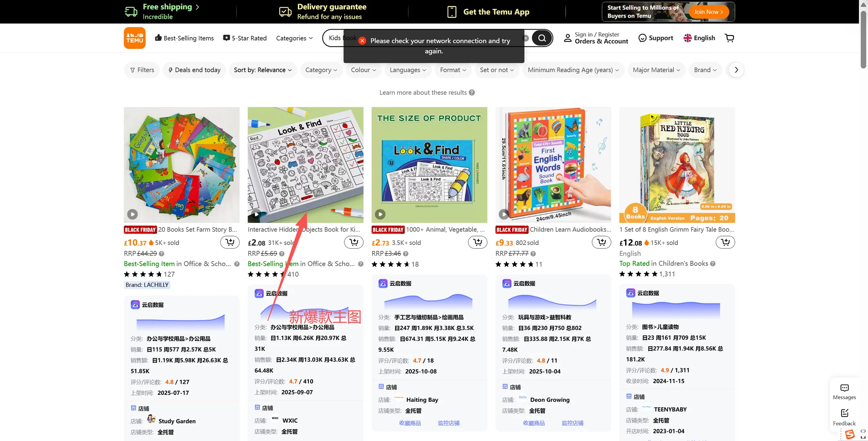Open the shopping cart icon
Screen dimensions: 868x441
[x=730, y=38]
